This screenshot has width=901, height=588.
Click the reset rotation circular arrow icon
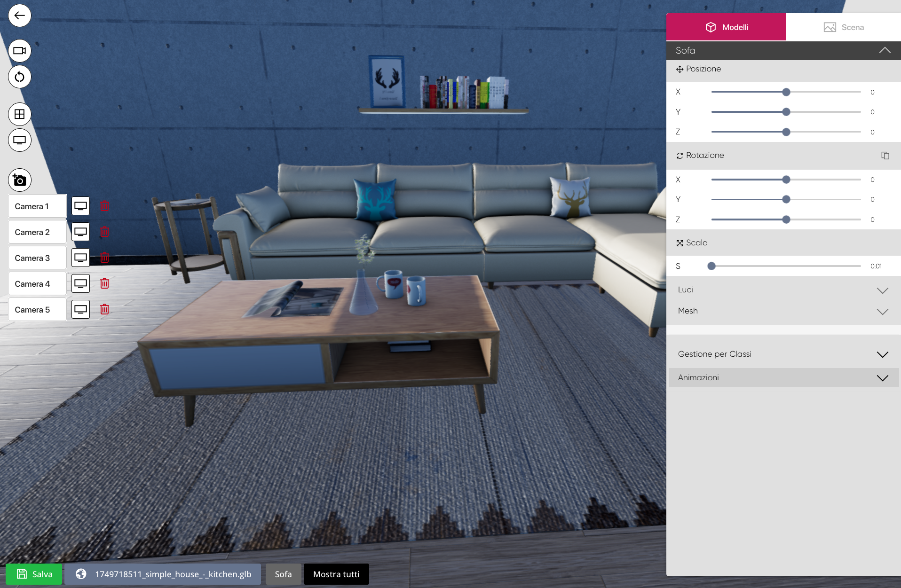point(20,77)
